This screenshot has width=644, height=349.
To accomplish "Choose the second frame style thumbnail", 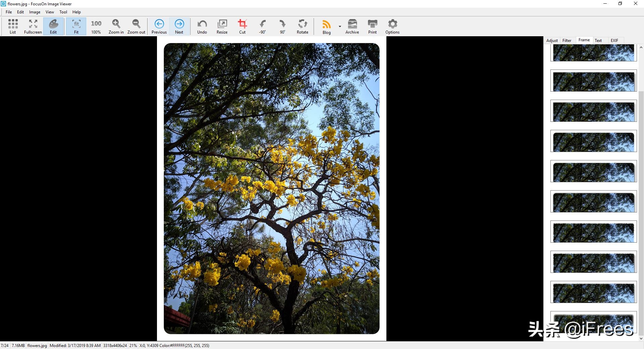I will pos(593,81).
